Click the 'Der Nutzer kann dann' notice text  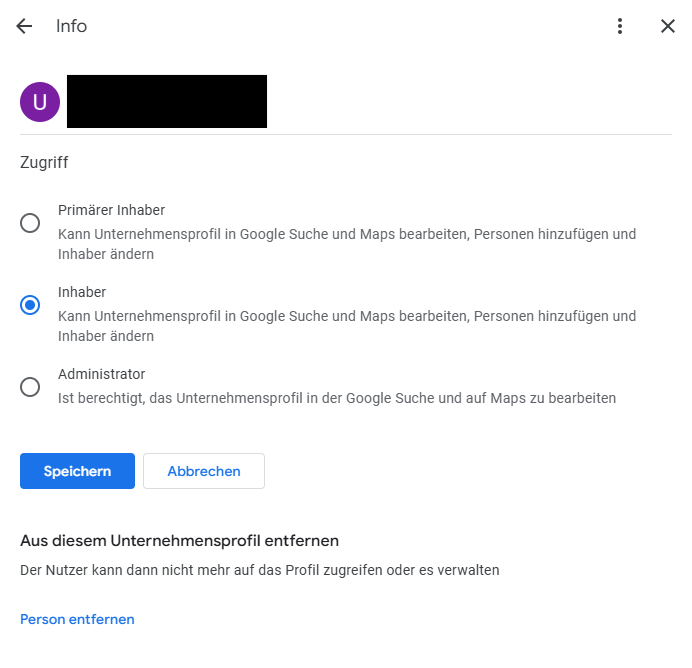(259, 570)
